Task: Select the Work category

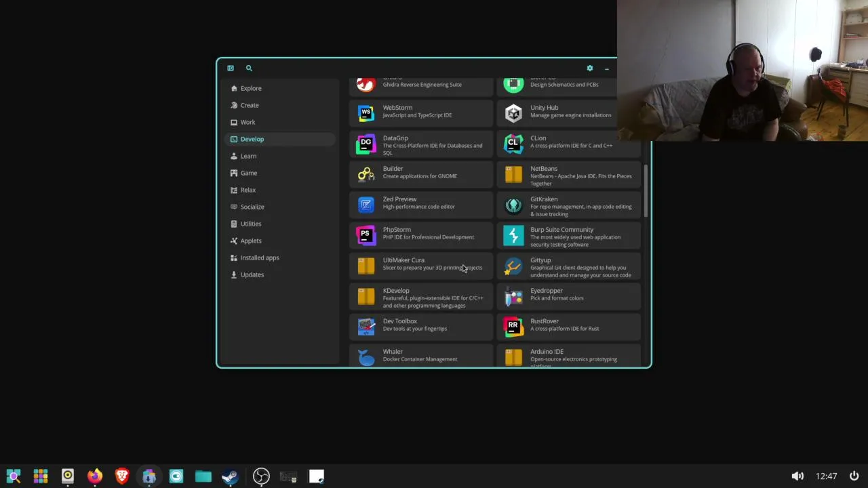Action: pos(279,122)
